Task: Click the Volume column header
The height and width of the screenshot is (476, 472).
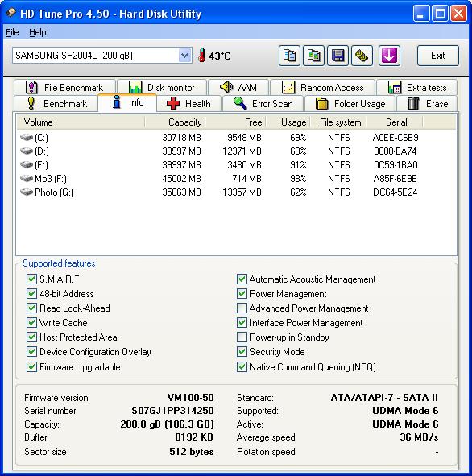Action: [x=81, y=122]
